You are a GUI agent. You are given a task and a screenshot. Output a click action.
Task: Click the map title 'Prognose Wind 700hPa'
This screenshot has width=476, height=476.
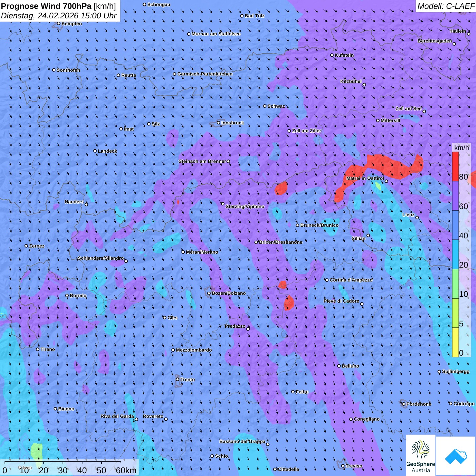coord(46,6)
